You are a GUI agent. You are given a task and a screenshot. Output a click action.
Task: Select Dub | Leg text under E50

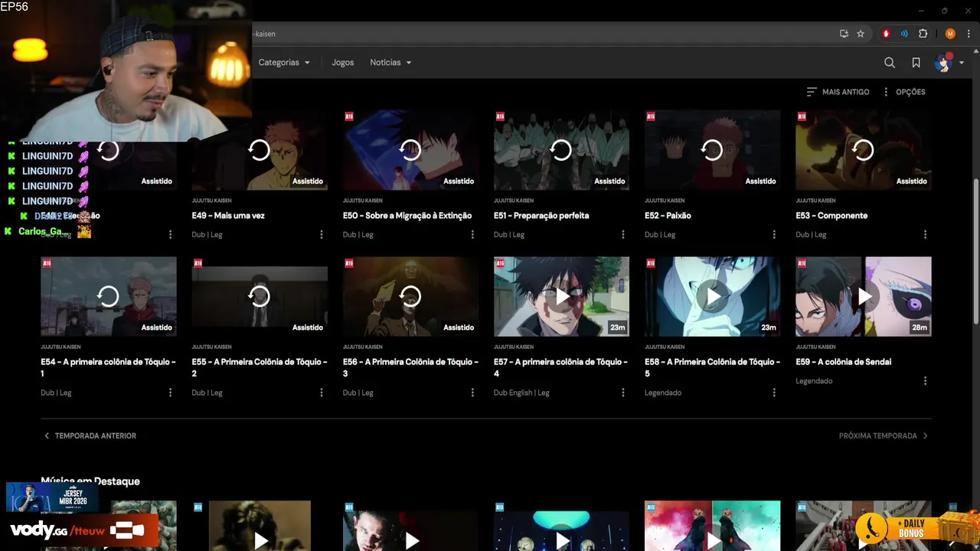click(358, 235)
